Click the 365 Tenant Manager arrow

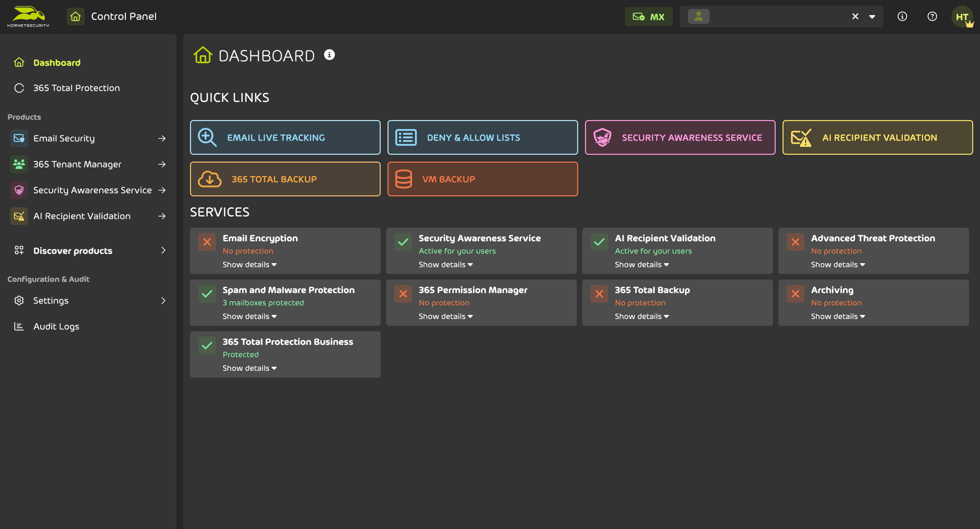coord(162,164)
